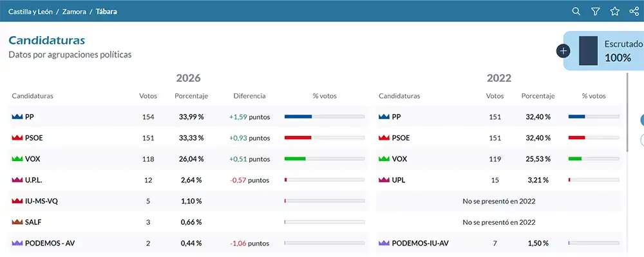Click the PODEMOS - AV party logo
This screenshot has width=644, height=257.
tap(17, 243)
